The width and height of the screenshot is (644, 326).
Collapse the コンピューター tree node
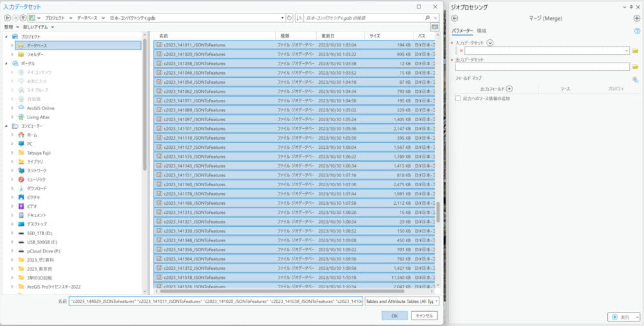tap(6, 126)
